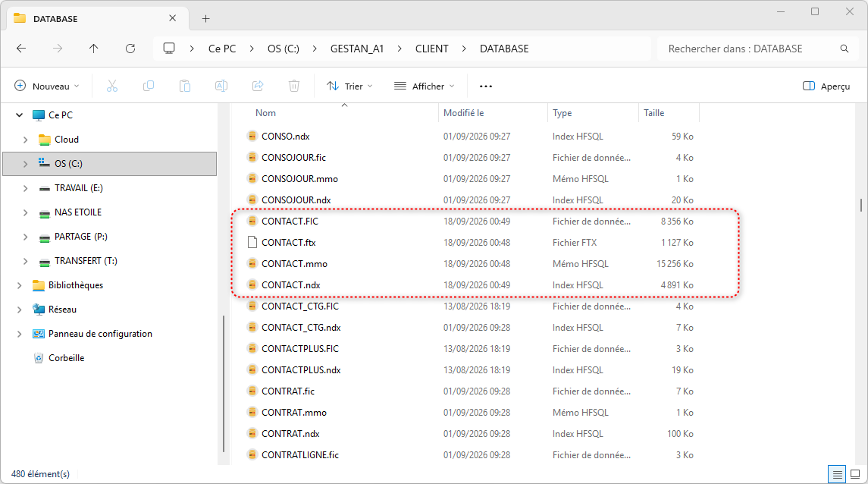
Task: Switch to large icons view in status bar
Action: pos(855,475)
